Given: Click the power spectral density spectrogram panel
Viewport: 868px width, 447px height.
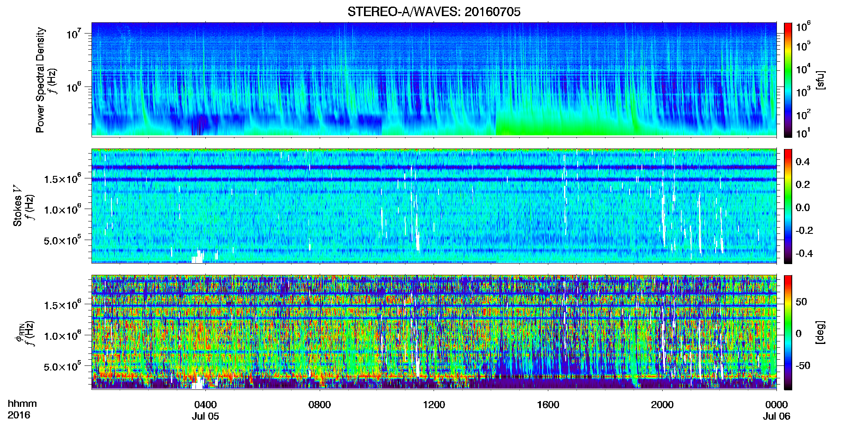Looking at the screenshot, I should tap(434, 79).
